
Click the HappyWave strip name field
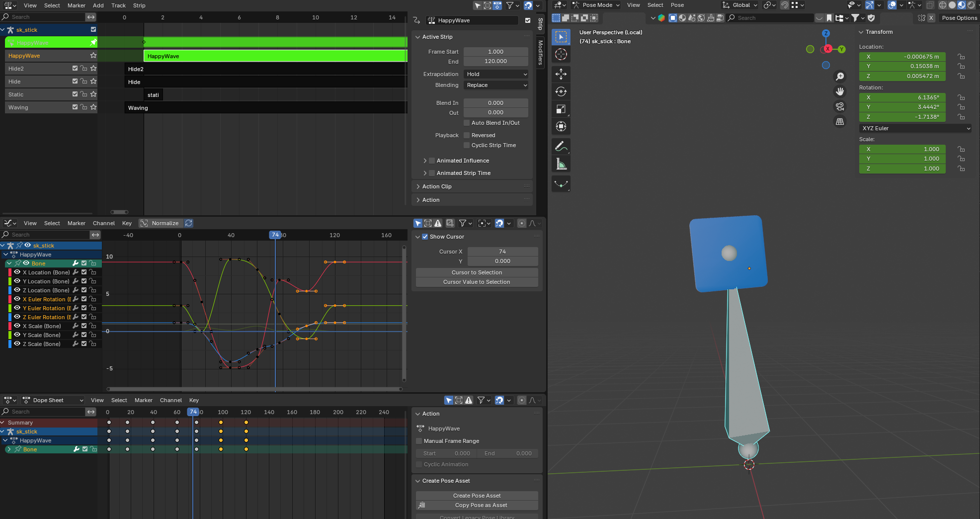point(472,20)
